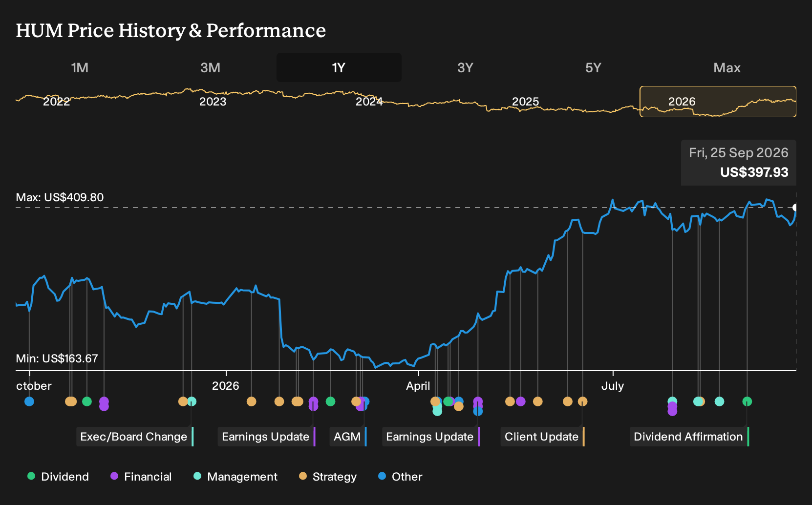Click the July axis label
This screenshot has height=505, width=812.
coord(613,386)
